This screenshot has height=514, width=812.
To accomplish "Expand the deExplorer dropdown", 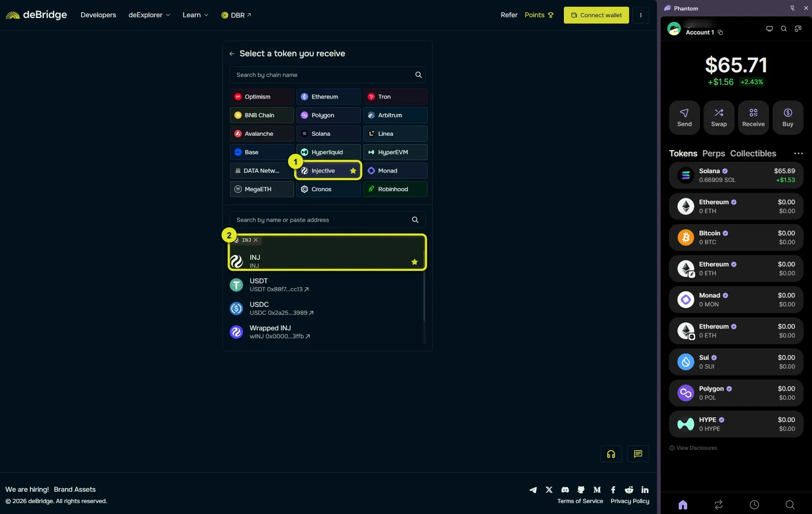I will click(149, 15).
